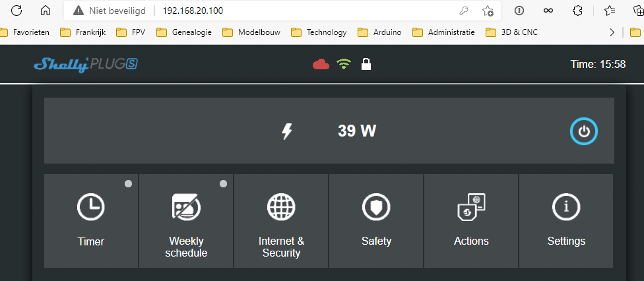Click the Timer status indicator dot
The image size is (644, 281).
(x=128, y=184)
